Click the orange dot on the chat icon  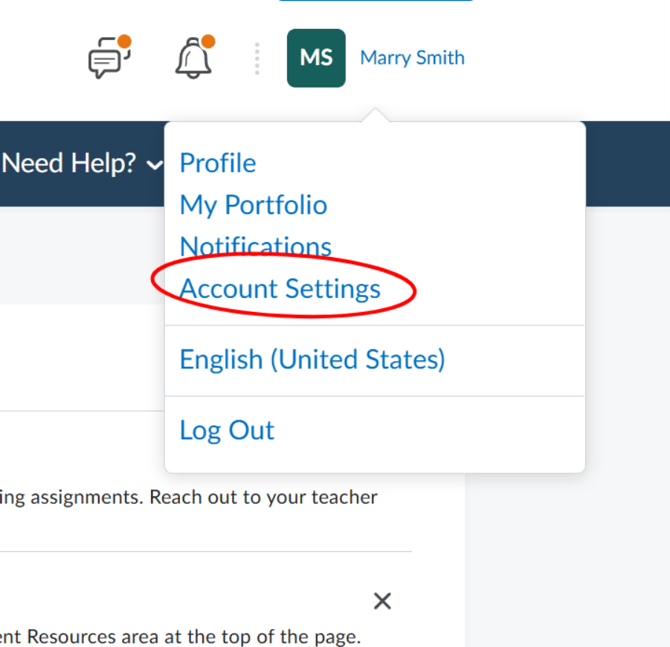pyautogui.click(x=124, y=41)
